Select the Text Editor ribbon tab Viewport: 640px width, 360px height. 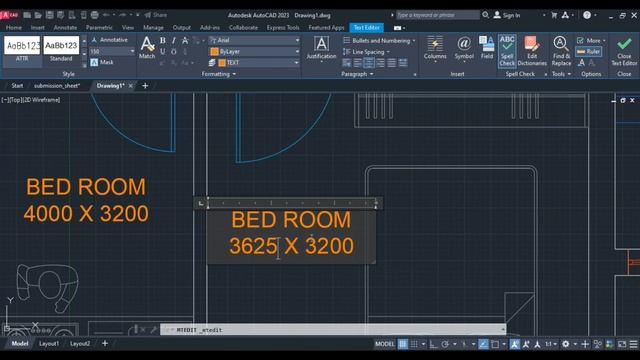pos(367,27)
